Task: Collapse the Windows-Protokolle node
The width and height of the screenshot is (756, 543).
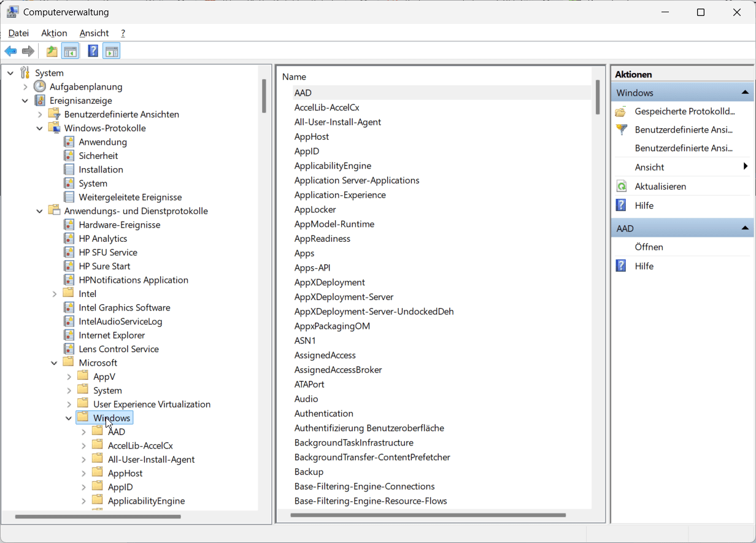Action: pyautogui.click(x=40, y=128)
